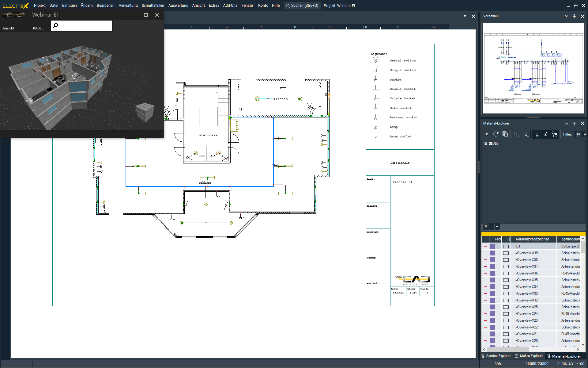
Task: Pin the Vorschau preview panel
Action: point(574,16)
